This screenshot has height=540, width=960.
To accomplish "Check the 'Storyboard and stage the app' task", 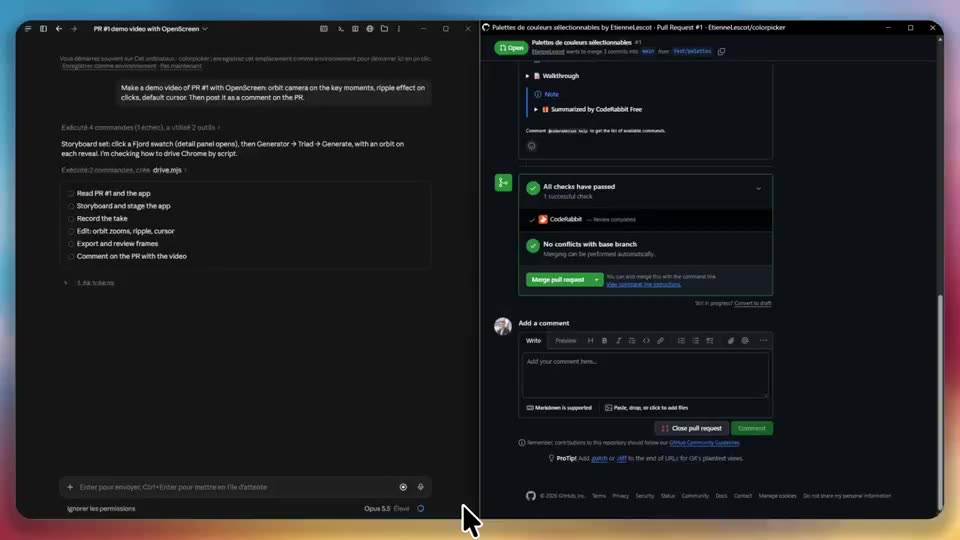I will (71, 206).
